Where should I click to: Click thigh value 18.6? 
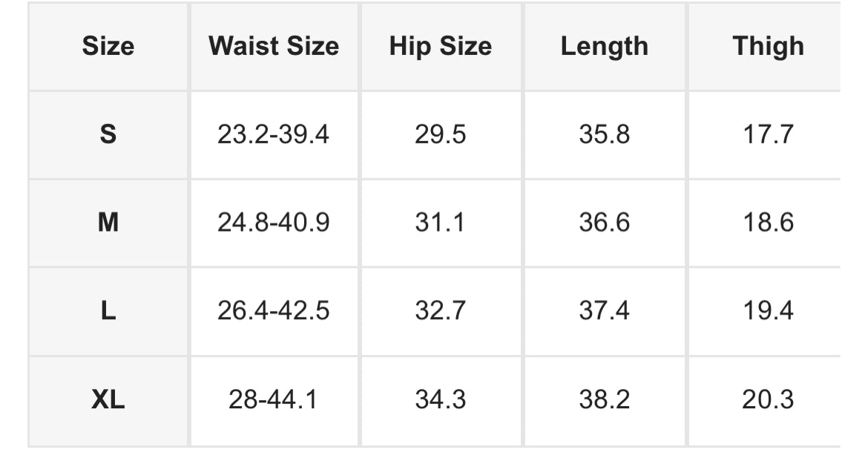click(768, 223)
